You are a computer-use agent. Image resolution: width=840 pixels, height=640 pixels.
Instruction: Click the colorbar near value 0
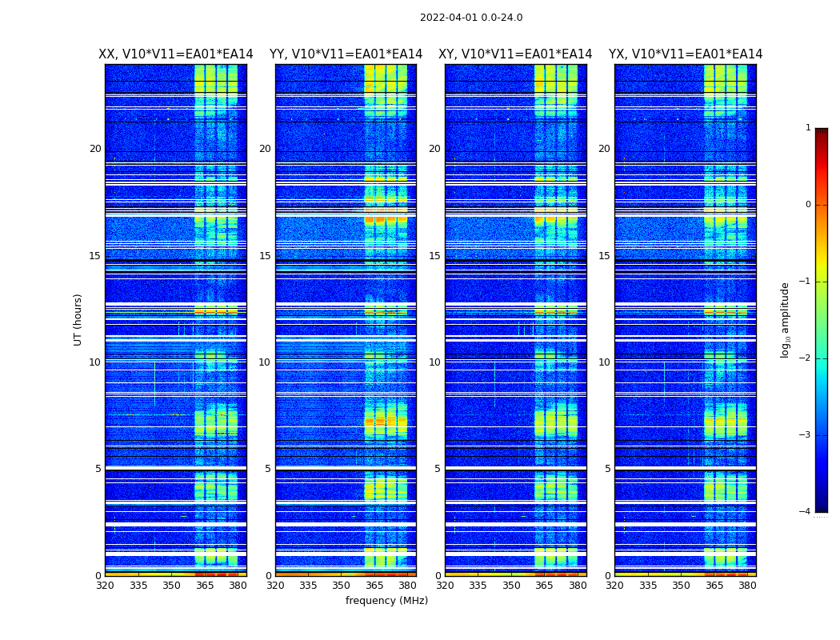(x=822, y=205)
